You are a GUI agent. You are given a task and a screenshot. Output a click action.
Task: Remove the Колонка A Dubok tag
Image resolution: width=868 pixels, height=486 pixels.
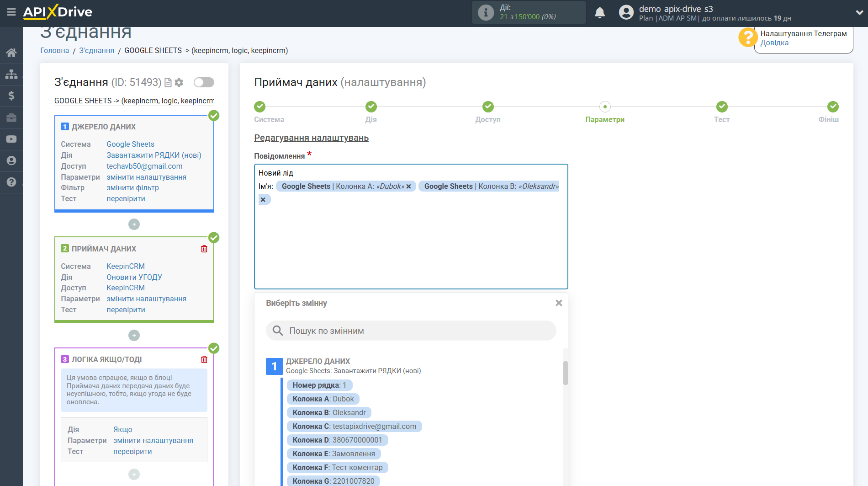coord(408,187)
